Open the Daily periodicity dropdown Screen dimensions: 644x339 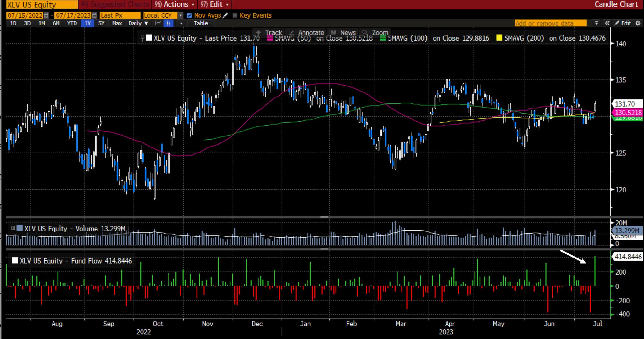point(138,23)
